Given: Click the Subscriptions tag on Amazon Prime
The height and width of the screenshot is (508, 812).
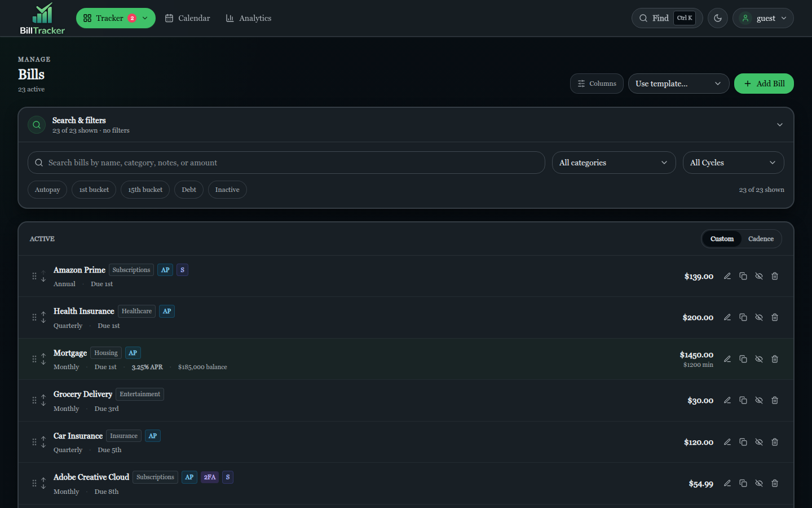Looking at the screenshot, I should pyautogui.click(x=131, y=270).
